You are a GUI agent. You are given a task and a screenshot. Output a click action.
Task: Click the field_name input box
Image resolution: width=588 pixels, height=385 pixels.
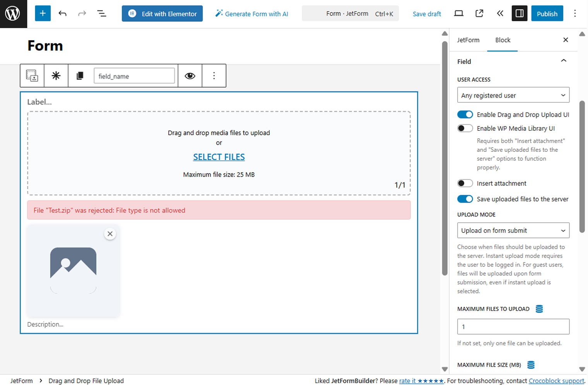(134, 76)
